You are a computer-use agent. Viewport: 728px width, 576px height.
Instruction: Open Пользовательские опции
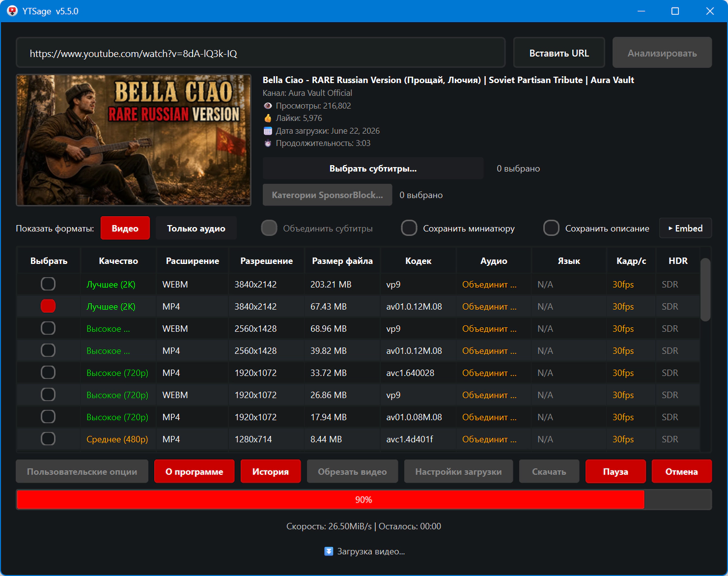pos(82,471)
